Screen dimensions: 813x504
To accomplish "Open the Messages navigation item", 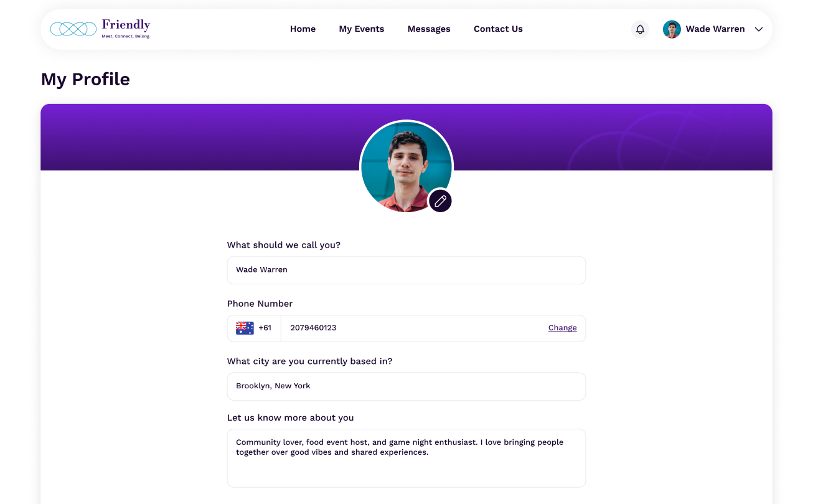I will [429, 29].
